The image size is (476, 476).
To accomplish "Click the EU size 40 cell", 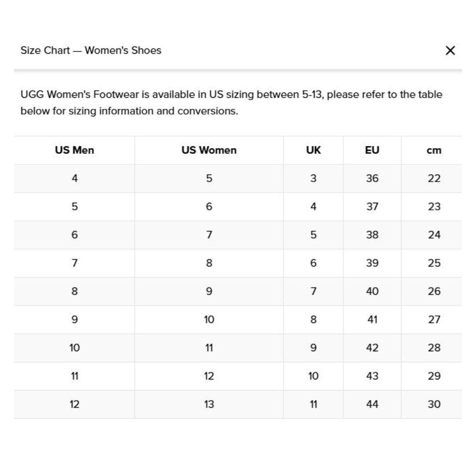I will [372, 291].
